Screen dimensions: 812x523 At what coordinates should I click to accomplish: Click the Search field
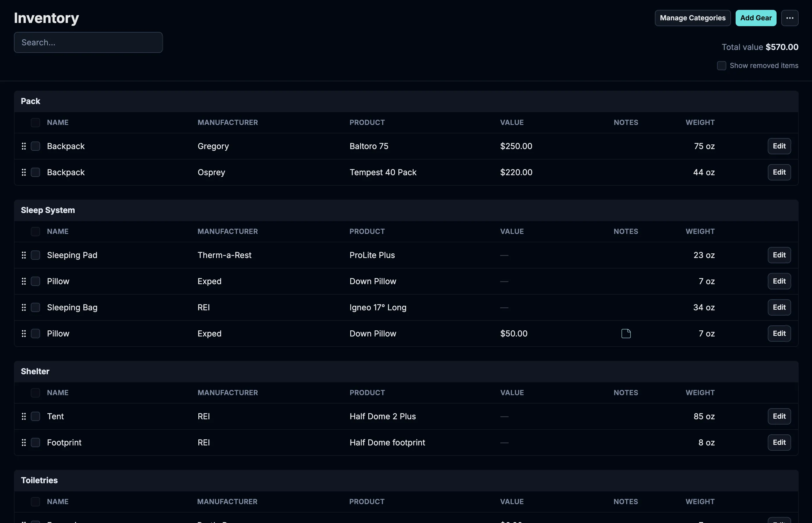(x=88, y=42)
